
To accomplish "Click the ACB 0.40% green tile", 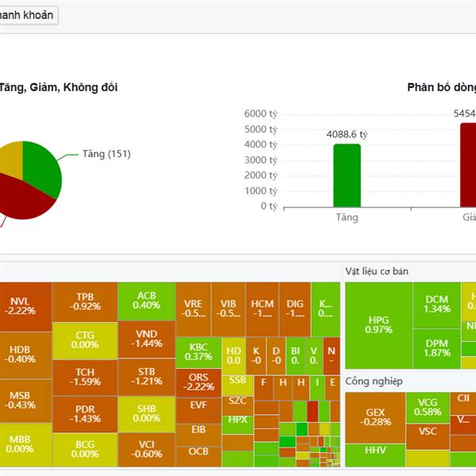I will click(147, 301).
